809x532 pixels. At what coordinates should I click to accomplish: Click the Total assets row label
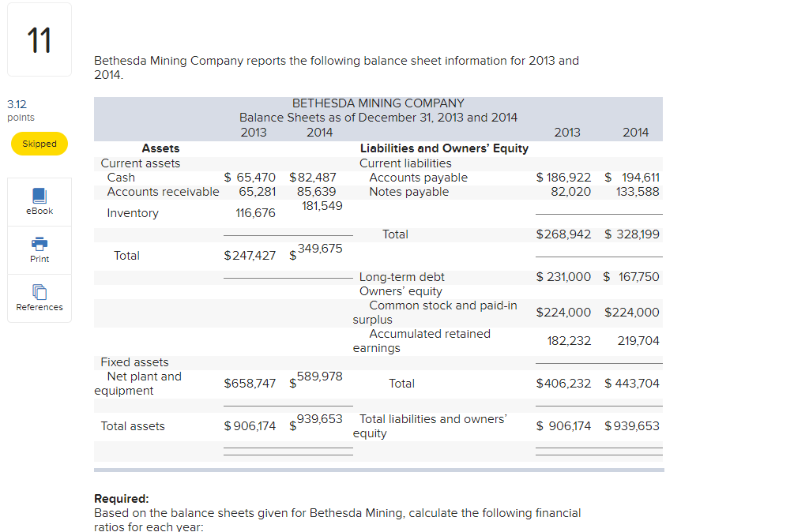click(133, 426)
